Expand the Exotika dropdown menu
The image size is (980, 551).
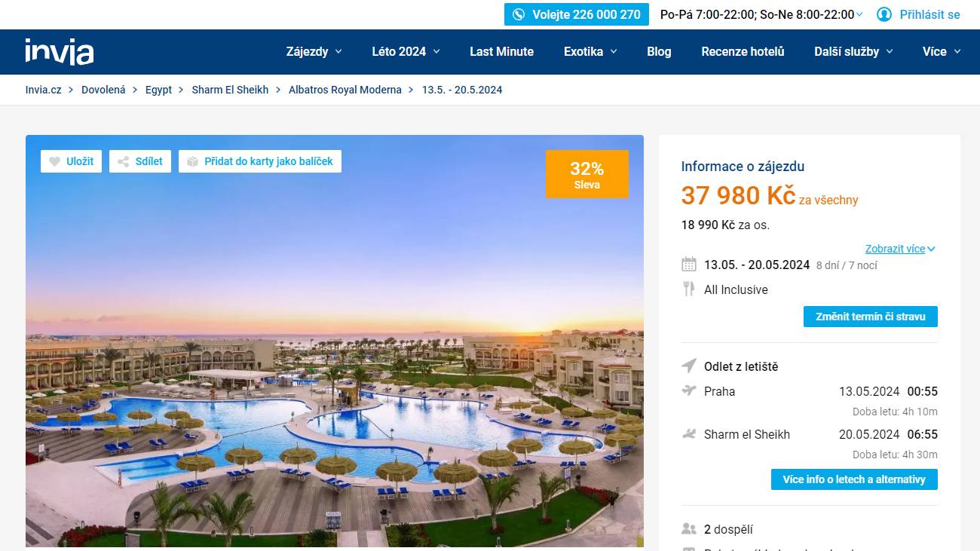[x=590, y=51]
